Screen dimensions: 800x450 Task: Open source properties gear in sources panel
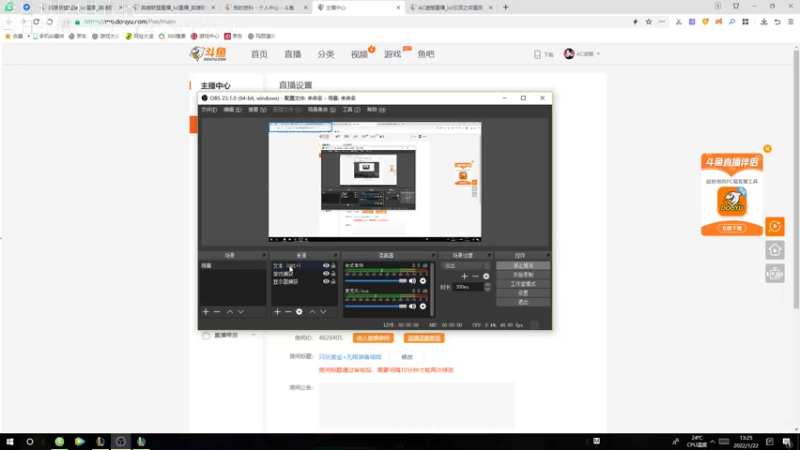click(299, 311)
